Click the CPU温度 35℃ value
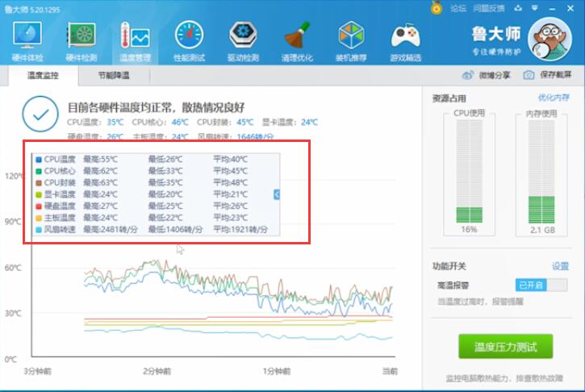 pyautogui.click(x=115, y=123)
